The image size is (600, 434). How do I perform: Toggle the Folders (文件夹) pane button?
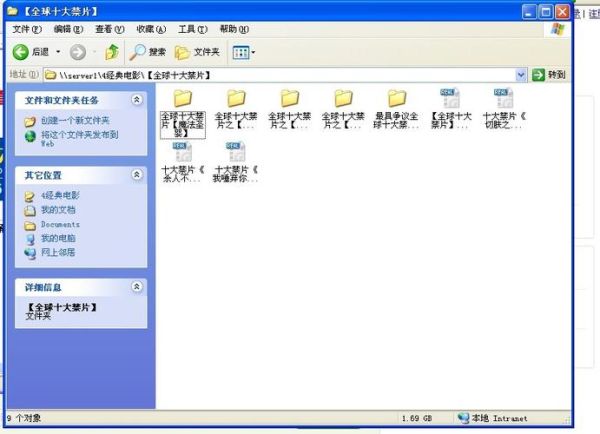pyautogui.click(x=197, y=52)
